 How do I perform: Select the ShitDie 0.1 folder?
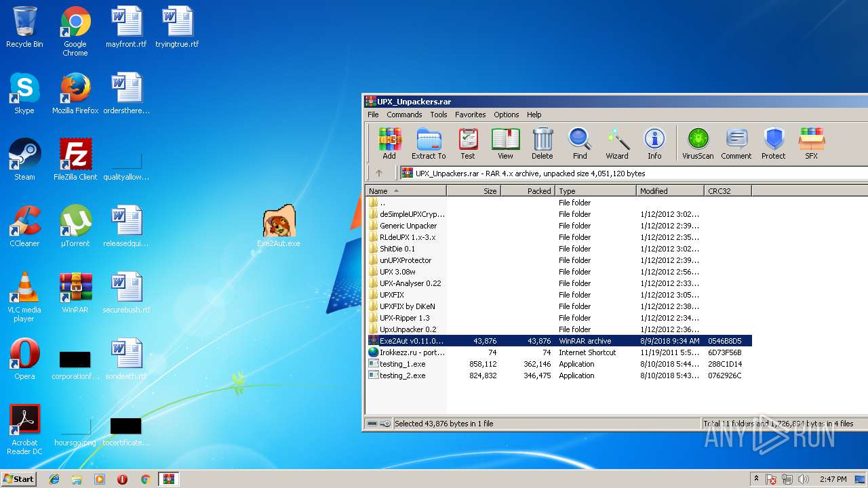(558, 249)
